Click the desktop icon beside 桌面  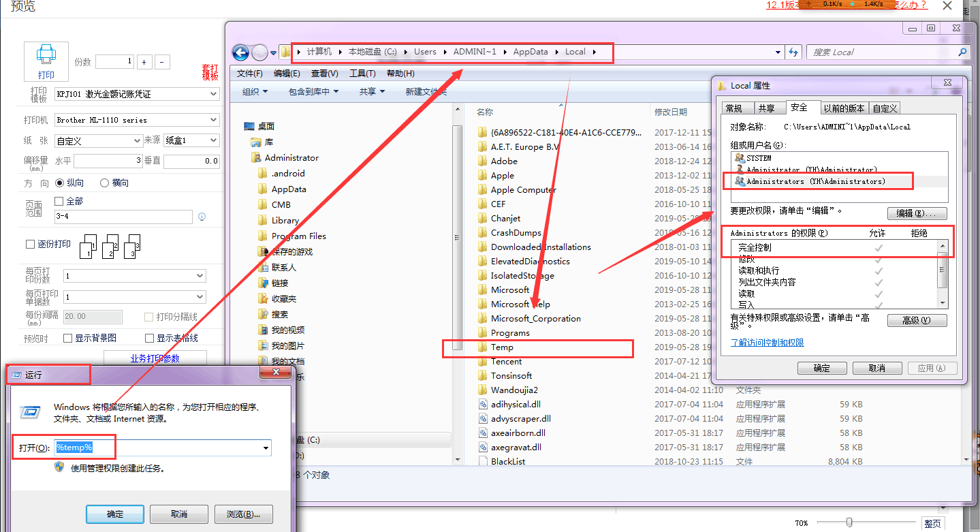tap(249, 127)
